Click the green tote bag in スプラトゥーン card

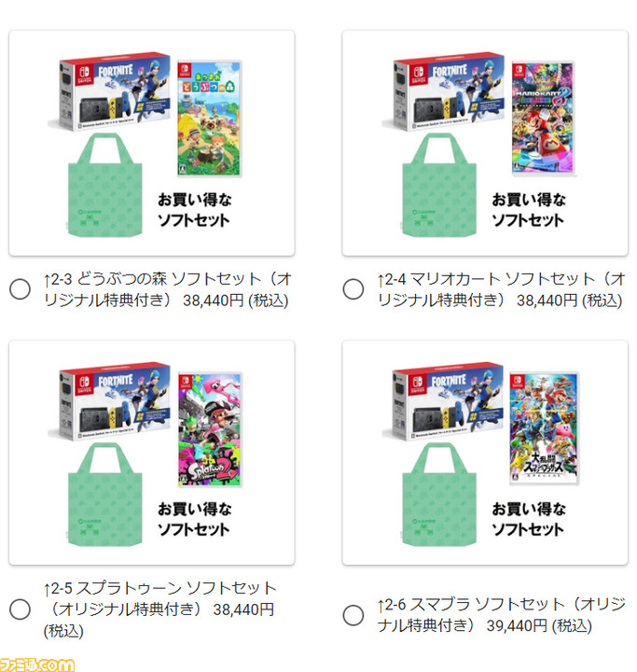click(x=104, y=495)
